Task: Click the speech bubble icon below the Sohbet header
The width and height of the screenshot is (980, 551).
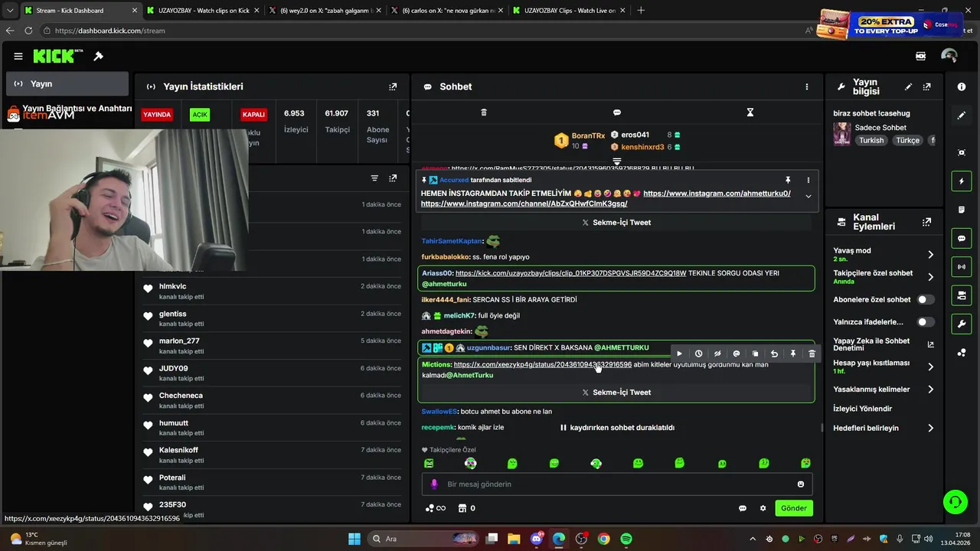Action: 616,112
